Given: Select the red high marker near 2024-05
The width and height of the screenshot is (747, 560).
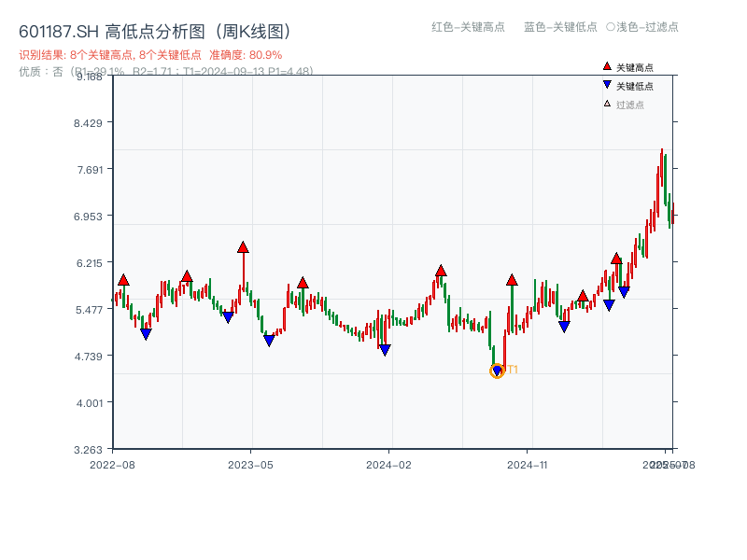Looking at the screenshot, I should click(441, 271).
